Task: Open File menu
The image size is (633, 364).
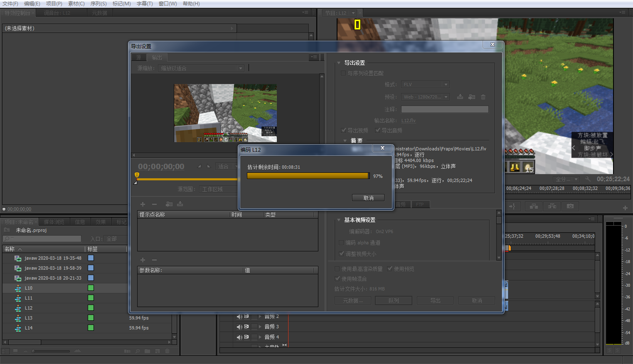Action: click(10, 3)
